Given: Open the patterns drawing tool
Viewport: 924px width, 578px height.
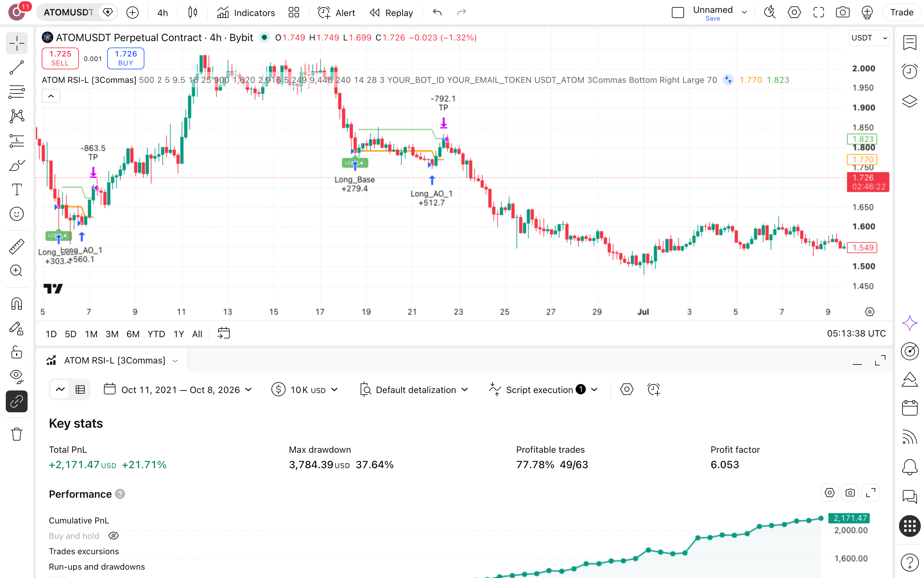Looking at the screenshot, I should [17, 116].
